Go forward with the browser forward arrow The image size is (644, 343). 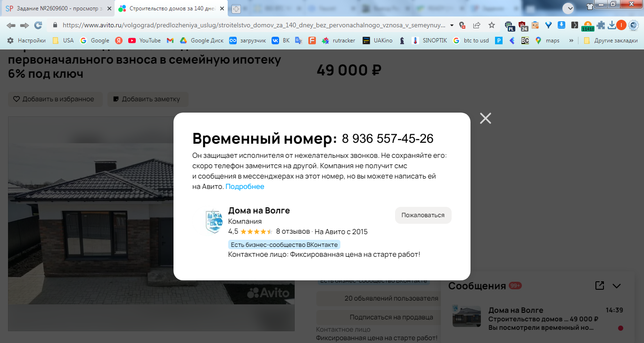(24, 25)
